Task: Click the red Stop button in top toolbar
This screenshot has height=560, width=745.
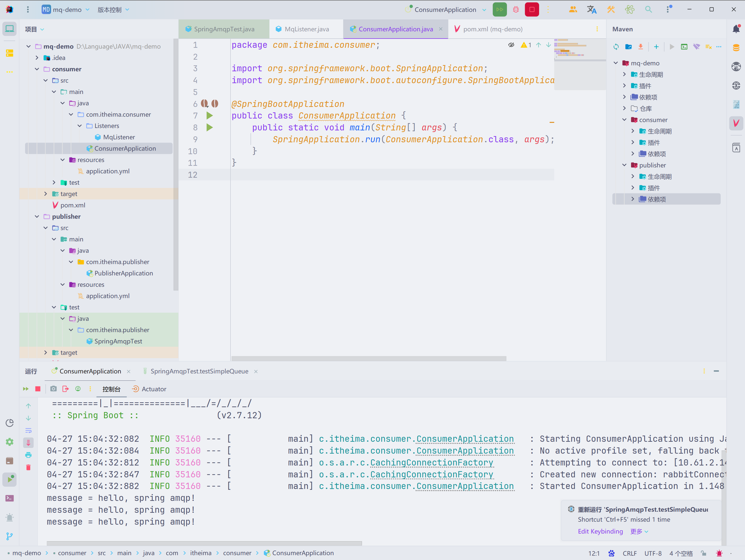Action: click(532, 9)
